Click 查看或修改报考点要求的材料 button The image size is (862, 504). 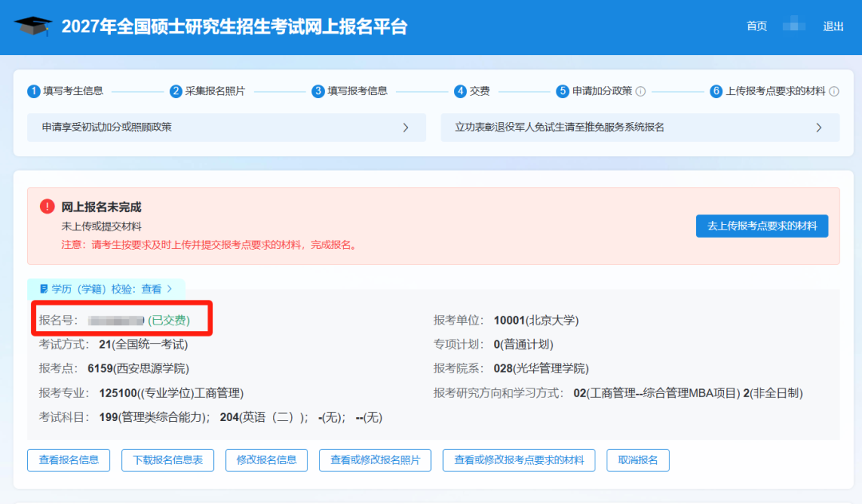click(x=519, y=460)
